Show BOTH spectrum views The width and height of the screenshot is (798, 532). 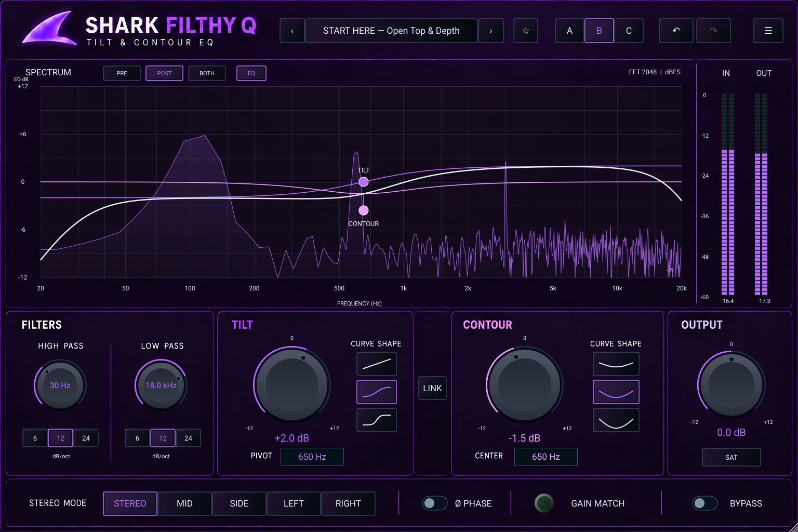point(207,73)
